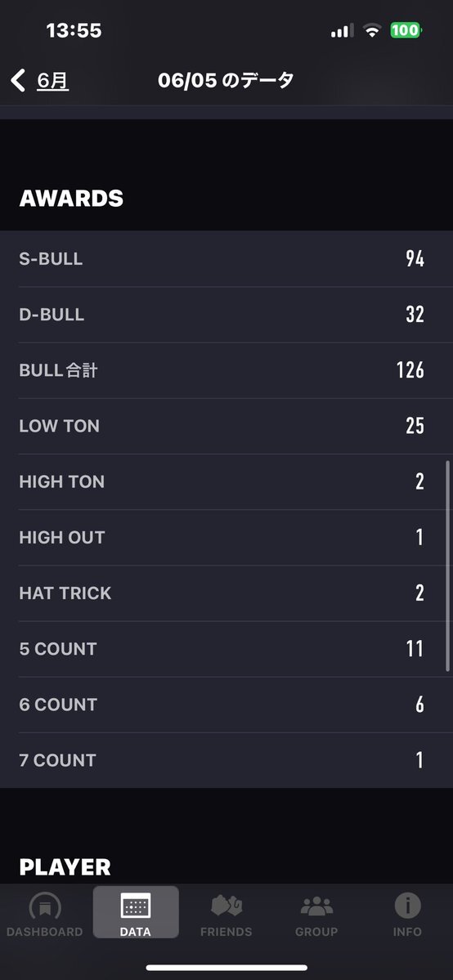Select the S-BULL award row
Screen dimensions: 453x980
pos(226,259)
